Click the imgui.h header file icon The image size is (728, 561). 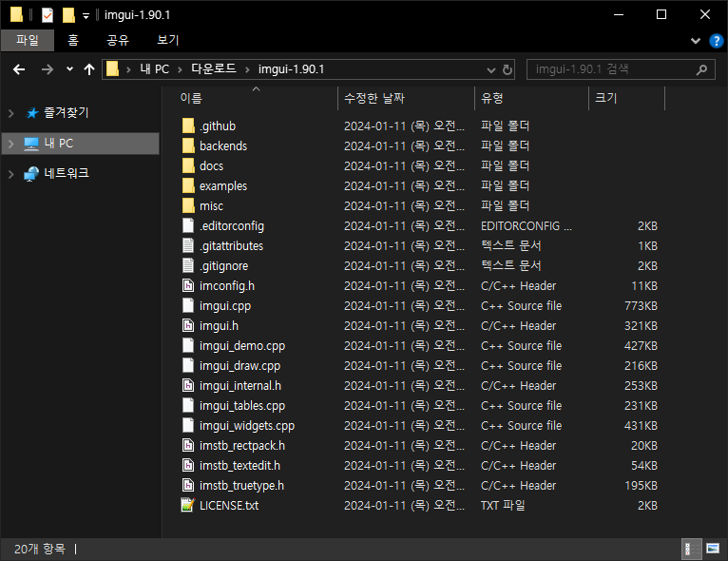188,325
